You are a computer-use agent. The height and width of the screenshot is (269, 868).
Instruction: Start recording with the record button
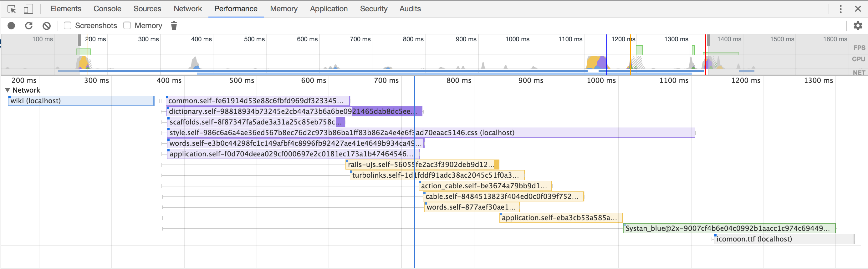point(12,26)
